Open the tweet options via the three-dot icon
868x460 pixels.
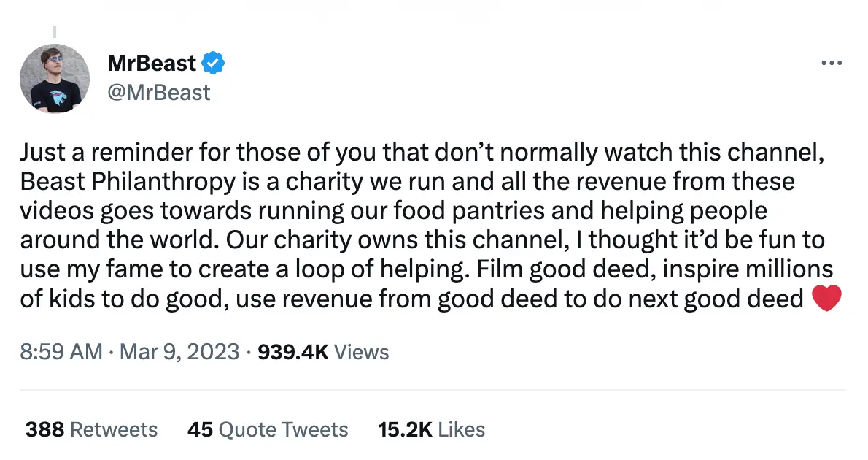(831, 63)
